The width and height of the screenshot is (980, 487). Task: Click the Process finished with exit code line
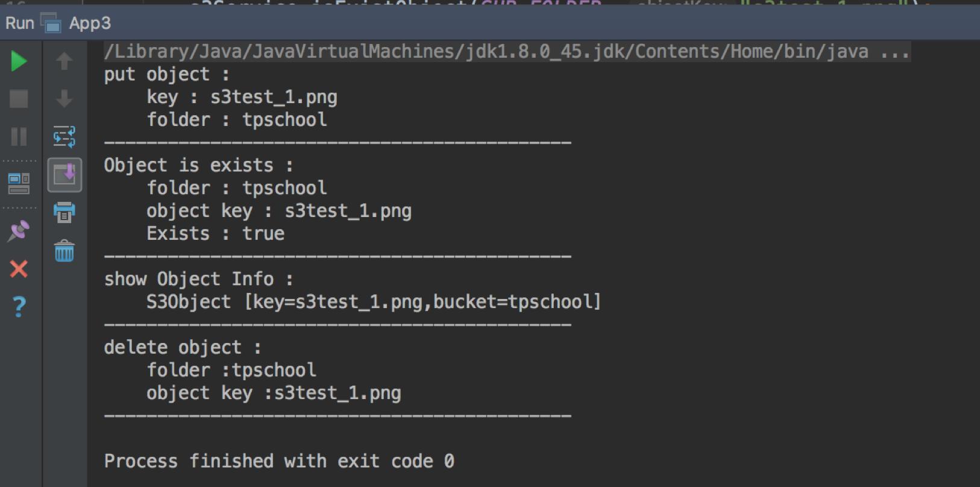pyautogui.click(x=279, y=461)
